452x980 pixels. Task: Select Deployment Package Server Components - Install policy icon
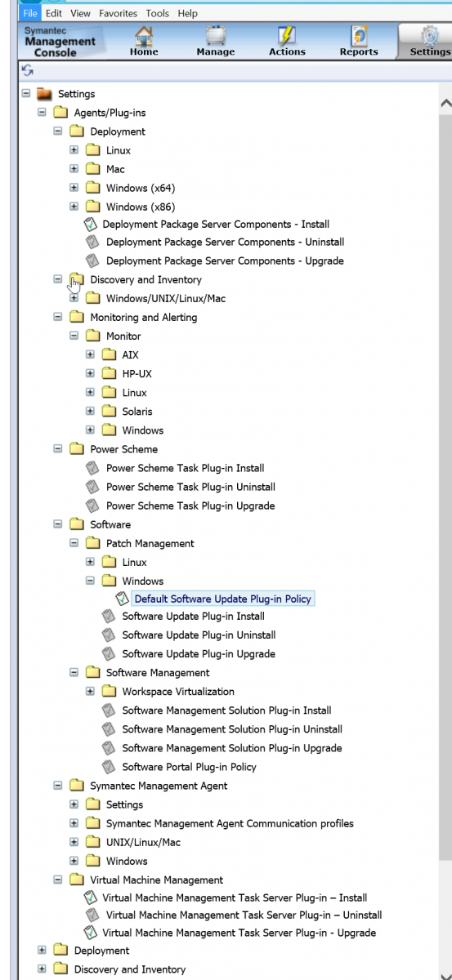tap(90, 224)
